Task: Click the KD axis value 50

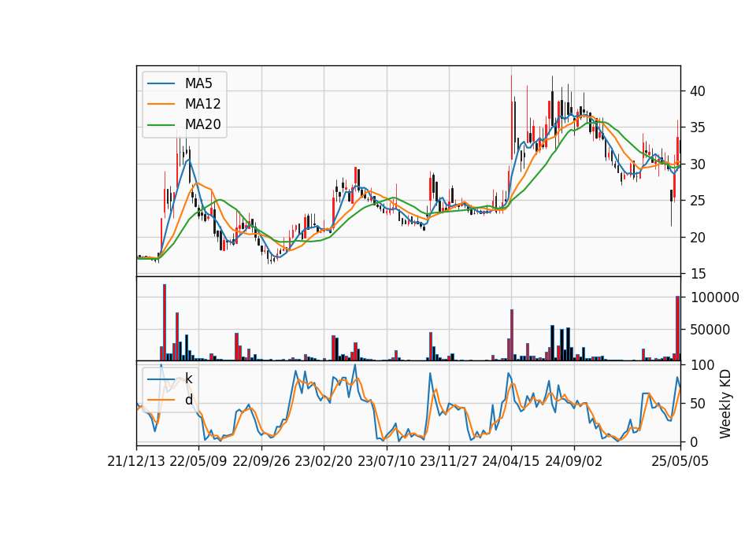Action: pyautogui.click(x=699, y=403)
